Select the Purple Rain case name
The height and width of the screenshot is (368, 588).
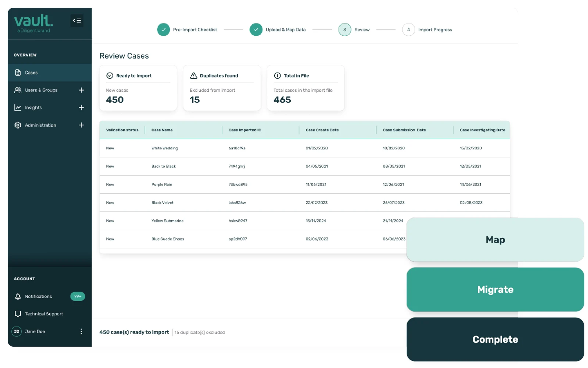pyautogui.click(x=162, y=184)
